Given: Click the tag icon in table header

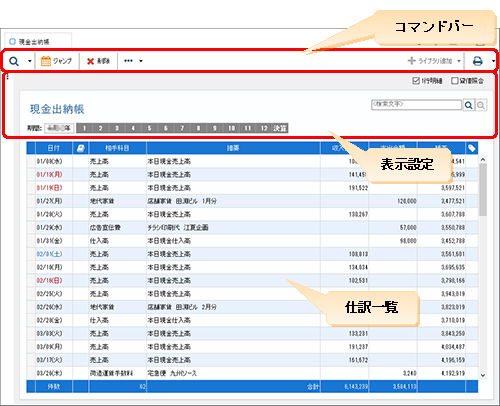Looking at the screenshot, I should pos(472,148).
